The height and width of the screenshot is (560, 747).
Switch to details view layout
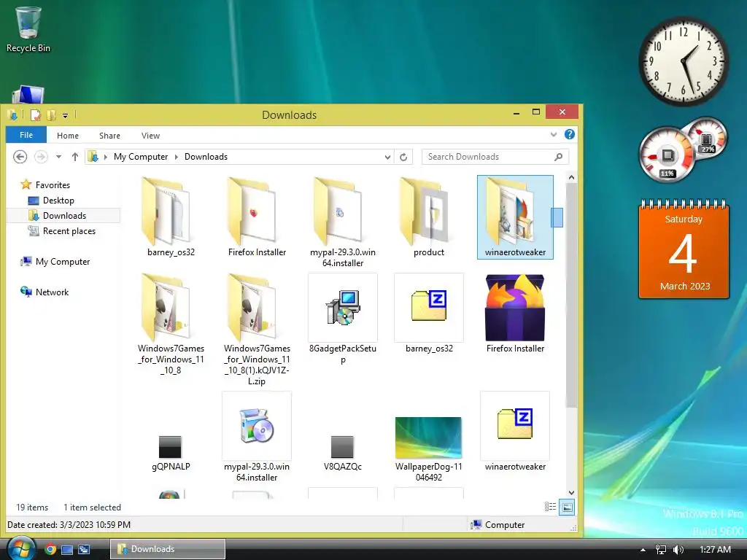point(550,507)
